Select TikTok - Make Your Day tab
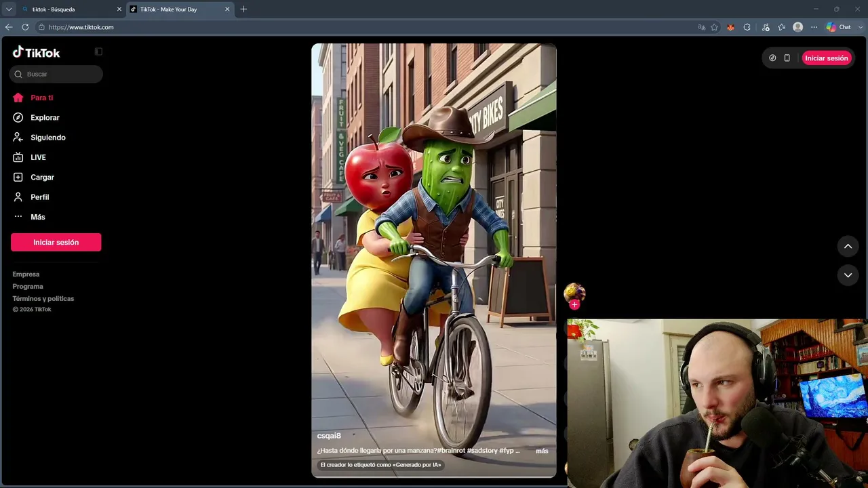Image resolution: width=868 pixels, height=488 pixels. tap(180, 9)
